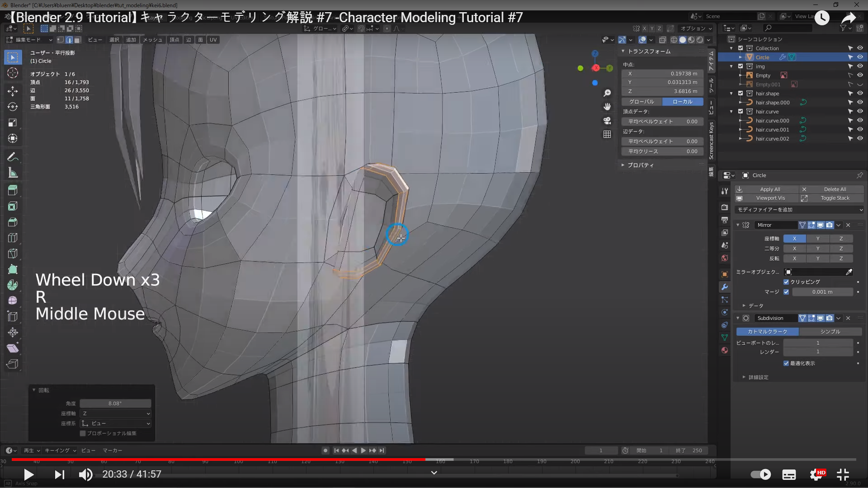Click the zoom viewport magnifier gizmo
The height and width of the screenshot is (488, 868).
click(x=607, y=93)
